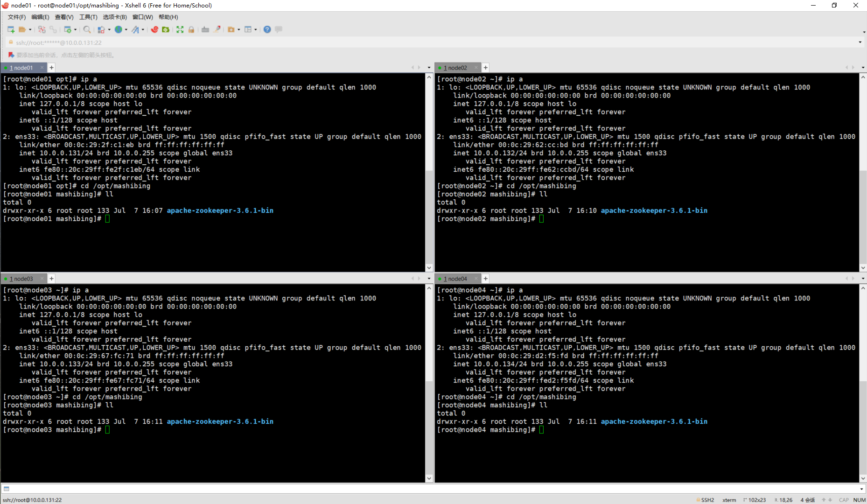Close the node01 tab

[x=42, y=68]
